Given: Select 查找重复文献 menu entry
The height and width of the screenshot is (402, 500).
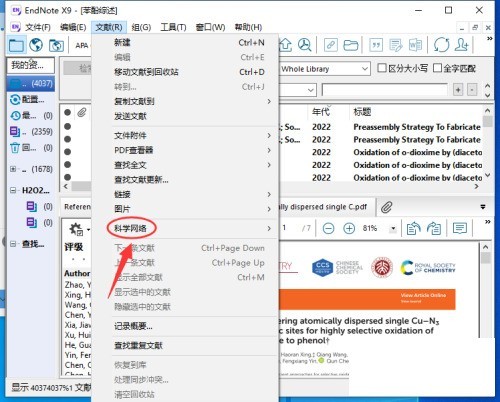Looking at the screenshot, I should click(185, 345).
